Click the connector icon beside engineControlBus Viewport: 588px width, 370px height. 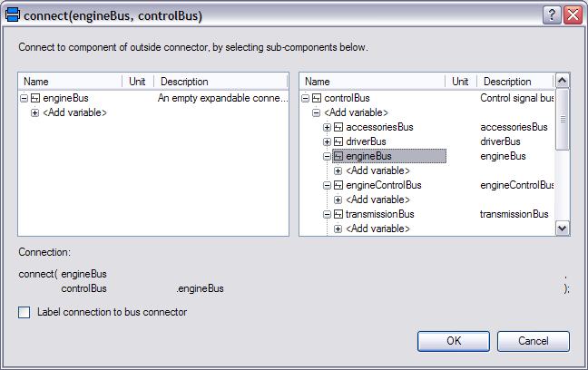click(338, 185)
